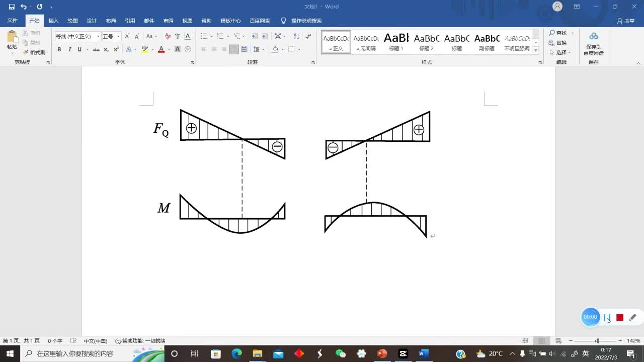Toggle justify alignment
Image resolution: width=644 pixels, height=362 pixels.
tap(234, 49)
